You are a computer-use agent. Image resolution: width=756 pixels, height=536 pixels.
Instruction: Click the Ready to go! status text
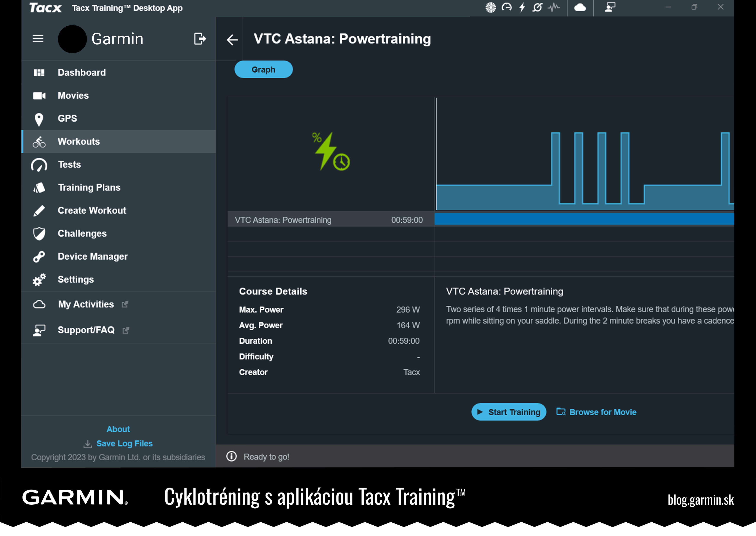[x=266, y=457]
